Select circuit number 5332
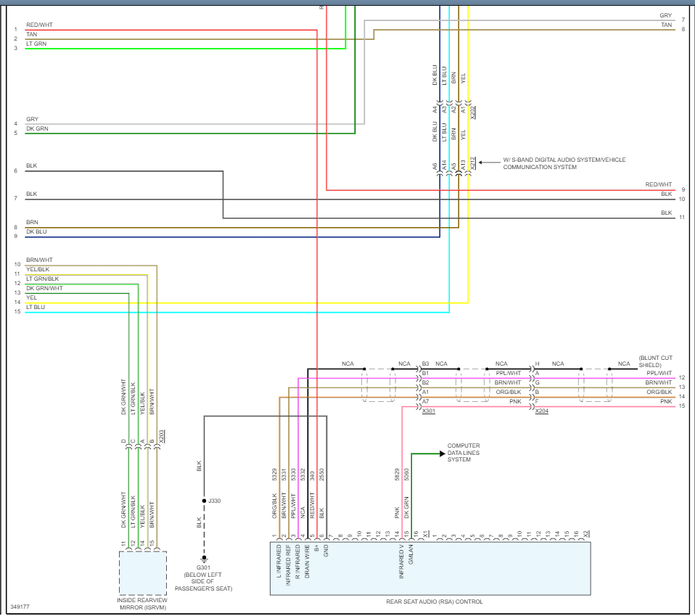This screenshot has width=695, height=616. (303, 475)
